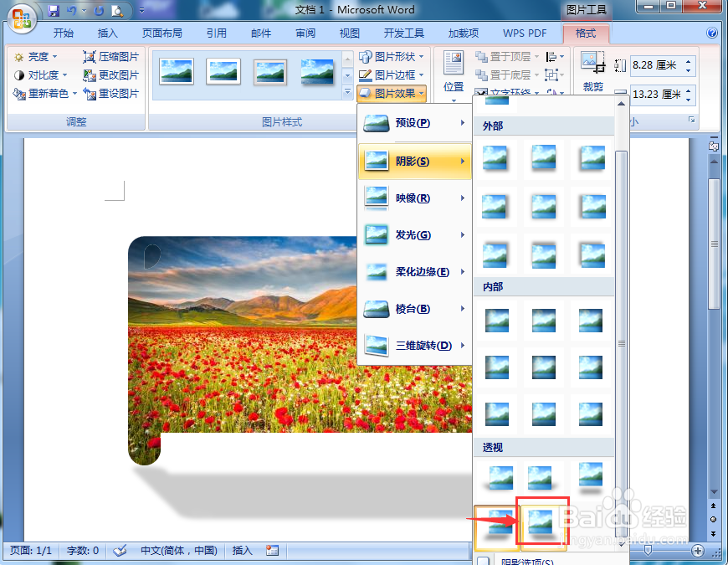Select first inner shadow preset under 内部
Image resolution: width=728 pixels, height=565 pixels.
pyautogui.click(x=496, y=321)
